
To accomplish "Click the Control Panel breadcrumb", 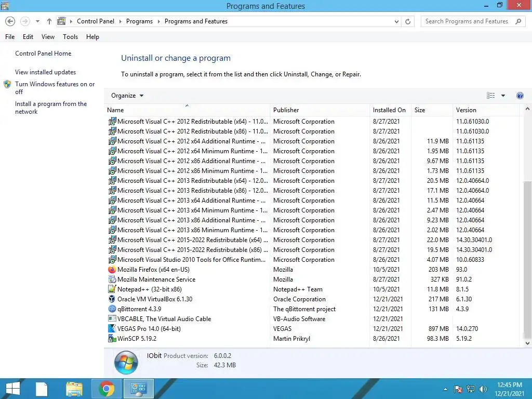I will click(x=96, y=21).
